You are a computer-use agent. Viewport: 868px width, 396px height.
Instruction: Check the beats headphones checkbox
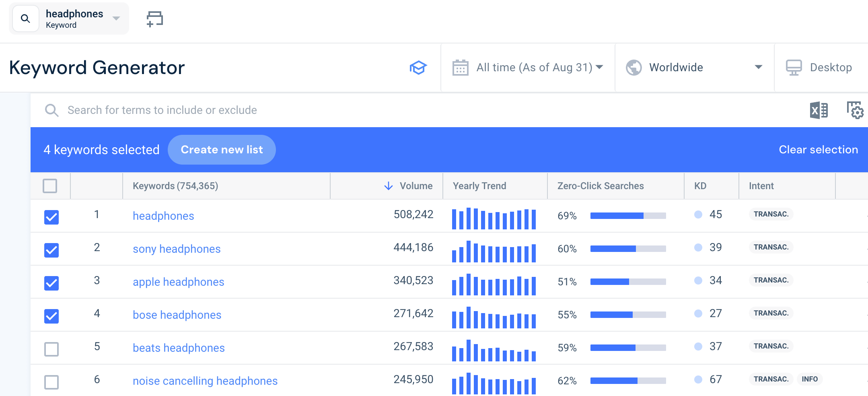tap(51, 349)
